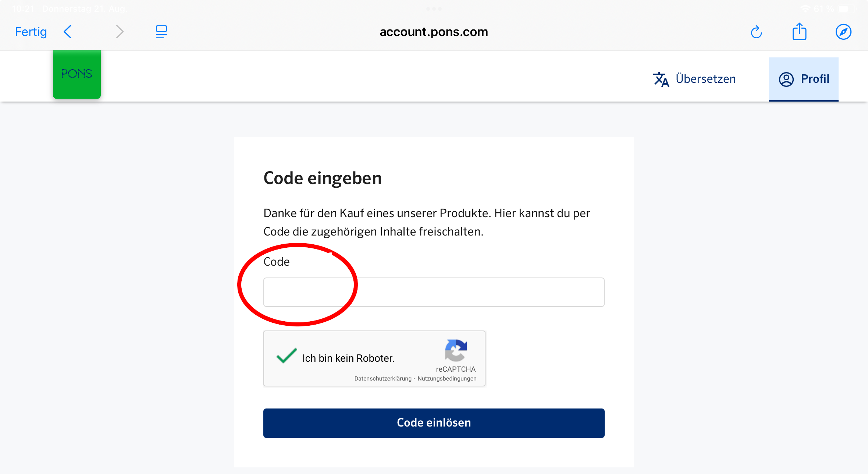868x474 pixels.
Task: Click the account.pons.com address bar
Action: (x=434, y=32)
